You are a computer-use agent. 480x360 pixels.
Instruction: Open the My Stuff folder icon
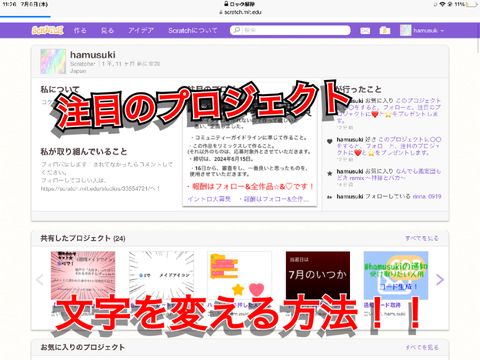[x=385, y=30]
